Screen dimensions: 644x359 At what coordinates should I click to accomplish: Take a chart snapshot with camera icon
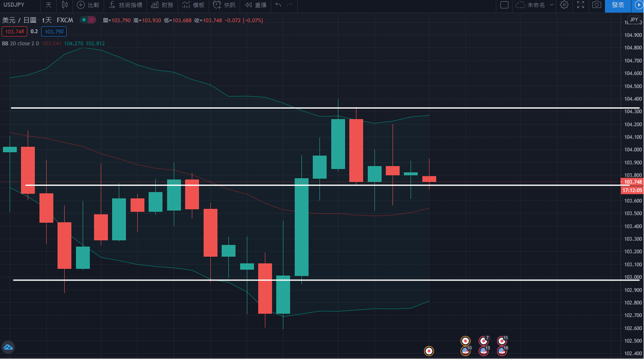click(x=596, y=5)
